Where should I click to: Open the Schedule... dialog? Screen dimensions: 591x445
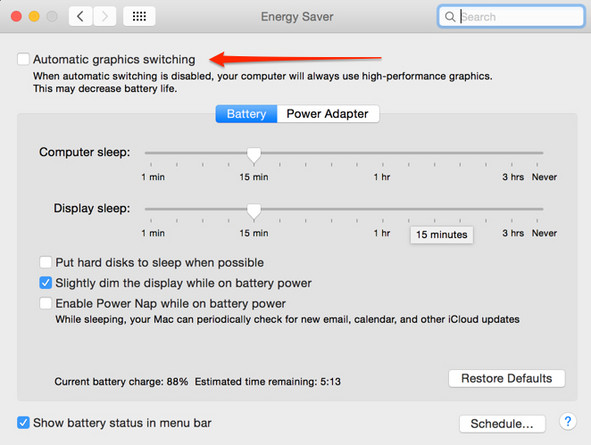pyautogui.click(x=502, y=424)
